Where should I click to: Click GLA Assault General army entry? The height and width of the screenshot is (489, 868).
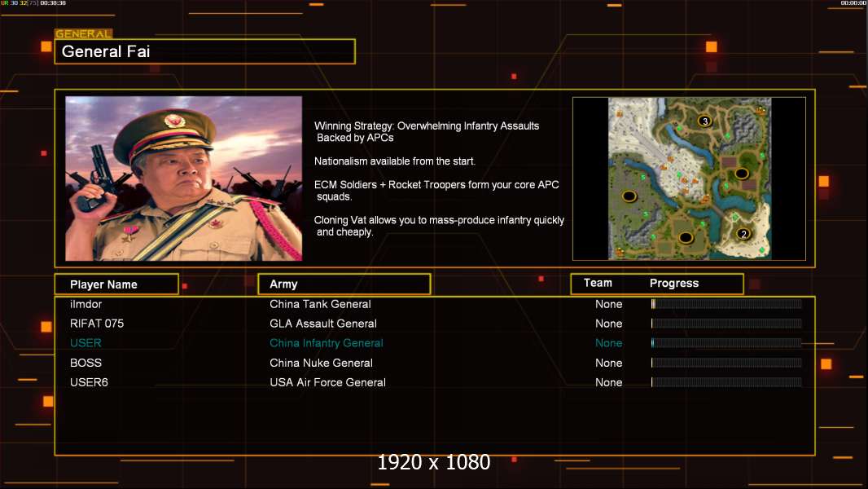323,324
